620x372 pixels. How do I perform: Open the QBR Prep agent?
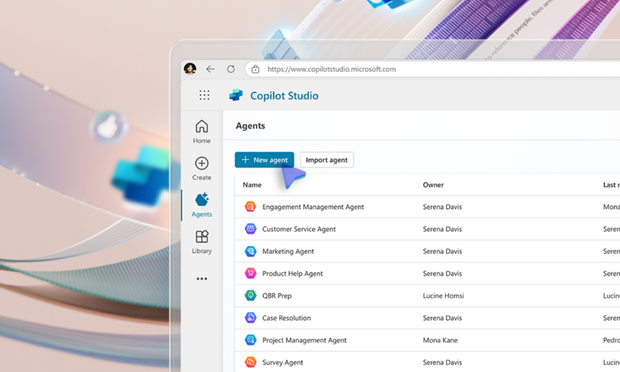coord(277,296)
